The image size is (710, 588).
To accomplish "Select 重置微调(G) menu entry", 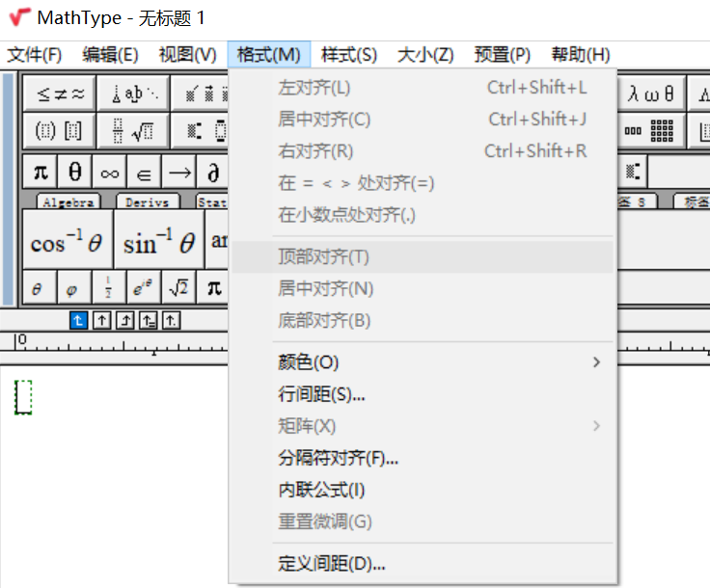I will pyautogui.click(x=423, y=521).
